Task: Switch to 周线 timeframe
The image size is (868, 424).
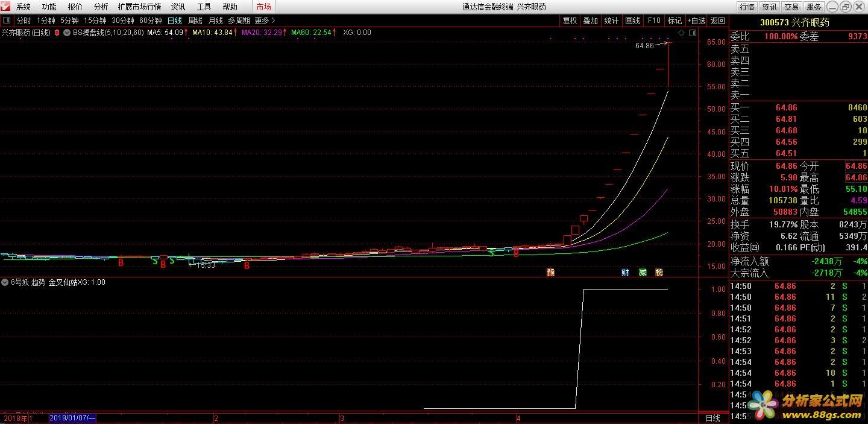Action: [x=195, y=21]
